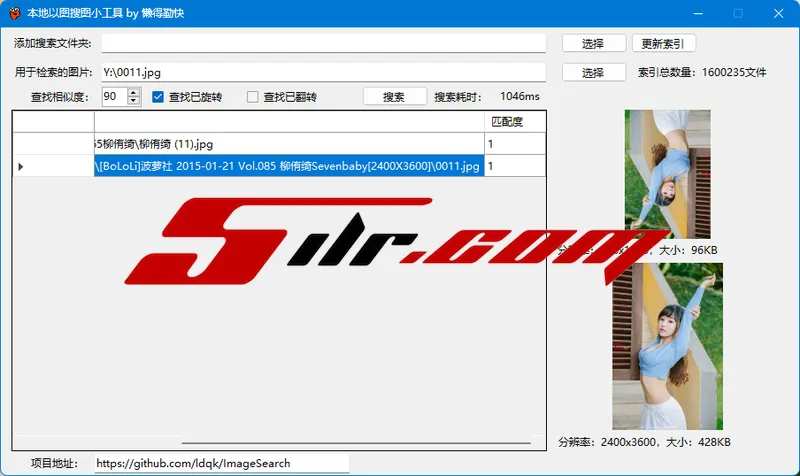The image size is (800, 476).
Task: Click the 用于检索的图片 field showing Y:\0011.jpg
Action: [x=323, y=72]
